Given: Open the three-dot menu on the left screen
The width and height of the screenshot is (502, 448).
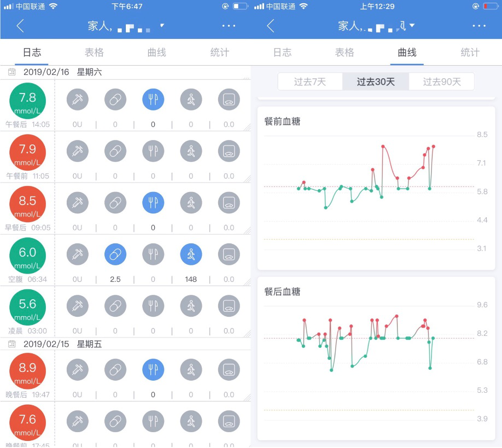Looking at the screenshot, I should pyautogui.click(x=229, y=26).
